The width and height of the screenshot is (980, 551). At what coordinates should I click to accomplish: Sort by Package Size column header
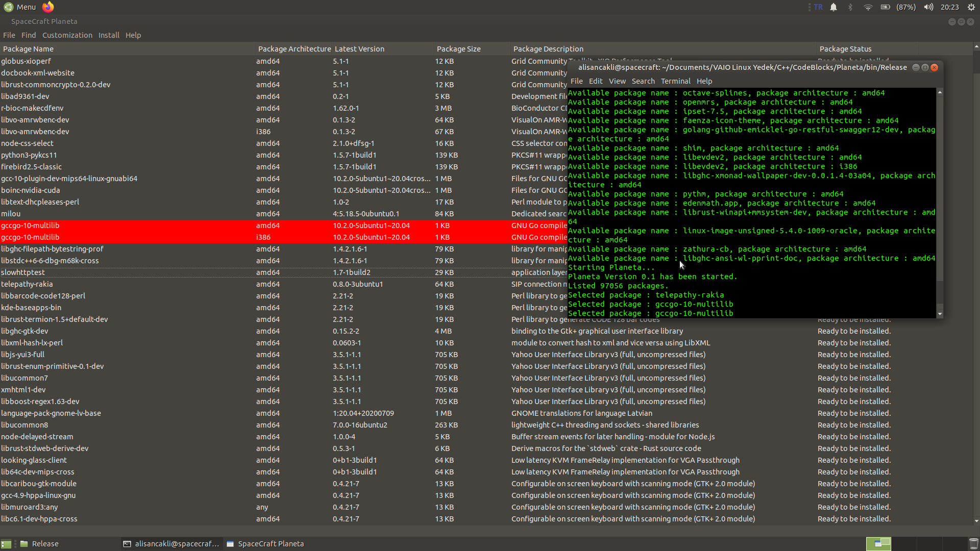click(x=472, y=49)
